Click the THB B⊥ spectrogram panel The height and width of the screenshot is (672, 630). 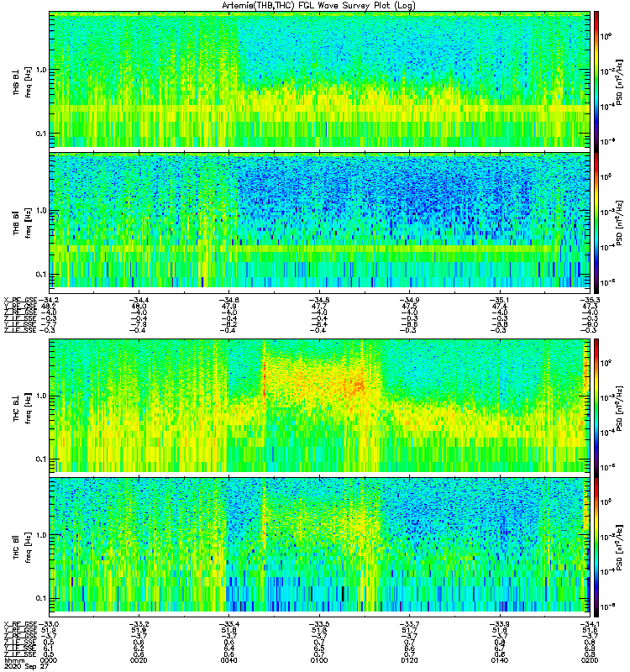320,80
